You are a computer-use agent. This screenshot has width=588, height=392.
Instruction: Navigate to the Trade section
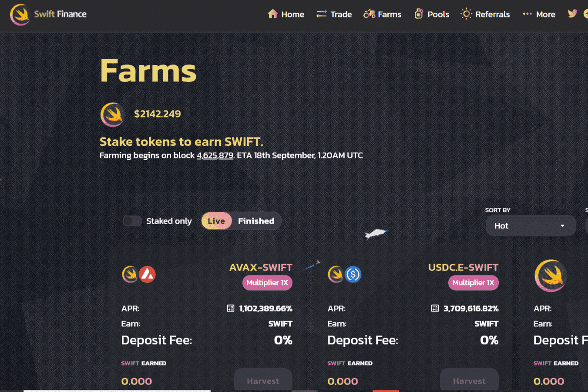pos(334,14)
